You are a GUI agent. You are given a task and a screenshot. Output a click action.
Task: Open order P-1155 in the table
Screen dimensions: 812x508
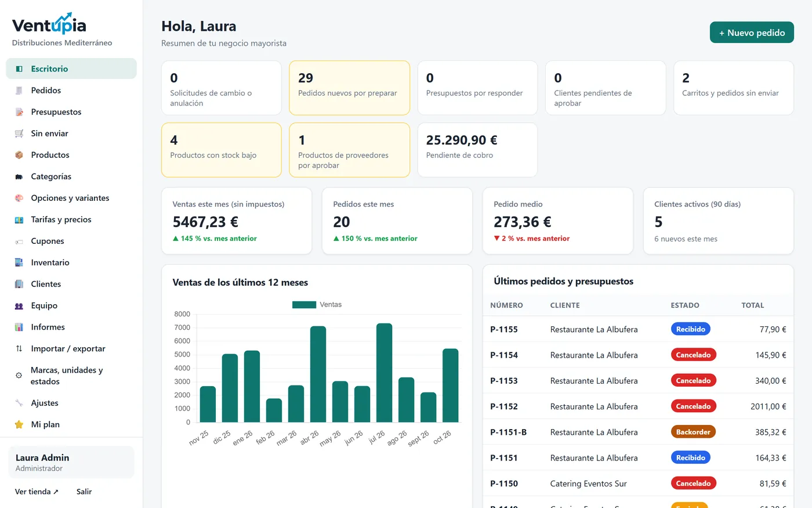[x=638, y=329]
